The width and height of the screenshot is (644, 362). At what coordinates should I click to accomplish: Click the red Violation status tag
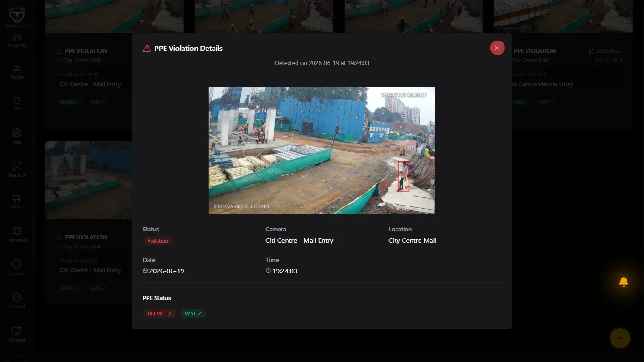pyautogui.click(x=157, y=241)
